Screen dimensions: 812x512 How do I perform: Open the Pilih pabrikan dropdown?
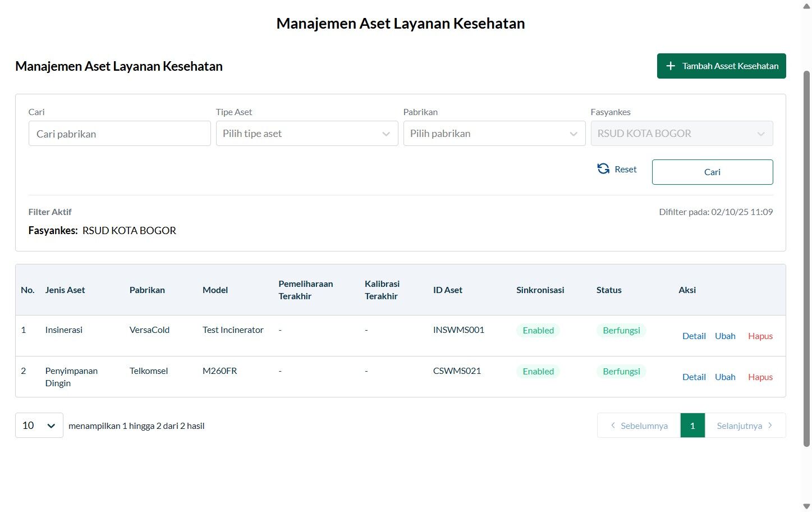click(x=494, y=134)
